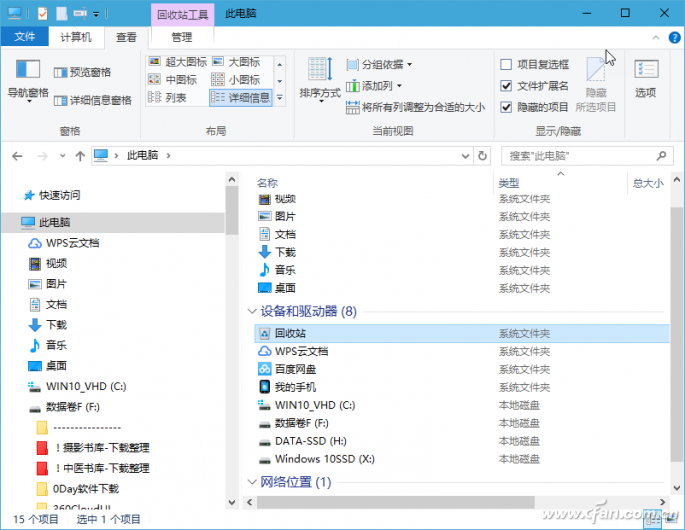This screenshot has width=685, height=530.
Task: Click the file list horizontal scrollbar
Action: pyautogui.click(x=396, y=502)
